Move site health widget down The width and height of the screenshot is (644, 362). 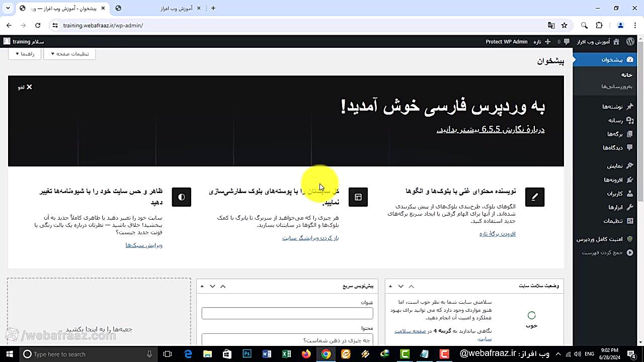pos(400,286)
